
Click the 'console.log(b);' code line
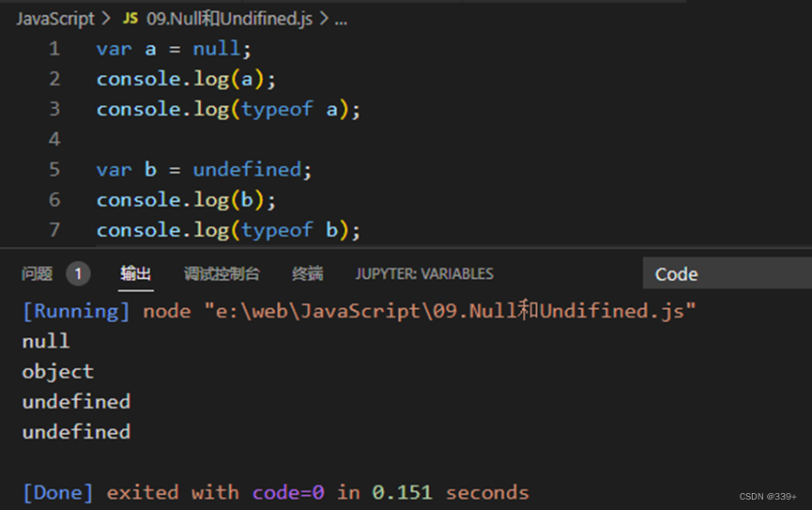coord(187,200)
